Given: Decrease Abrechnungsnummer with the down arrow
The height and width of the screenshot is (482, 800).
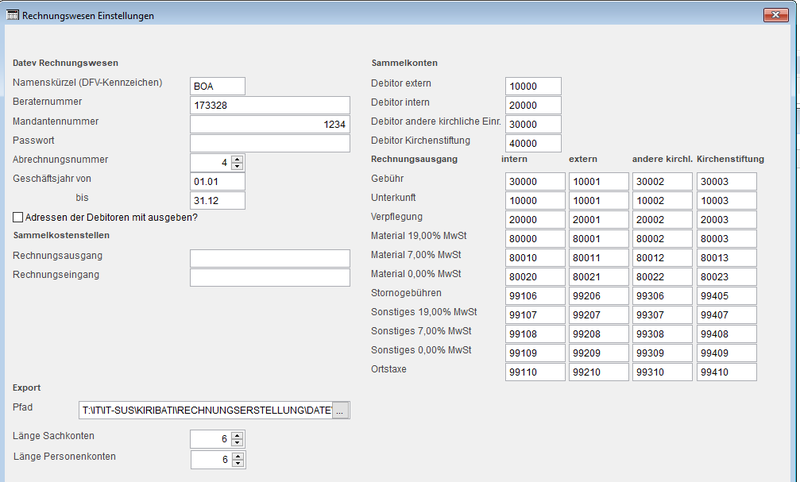Looking at the screenshot, I should point(237,166).
